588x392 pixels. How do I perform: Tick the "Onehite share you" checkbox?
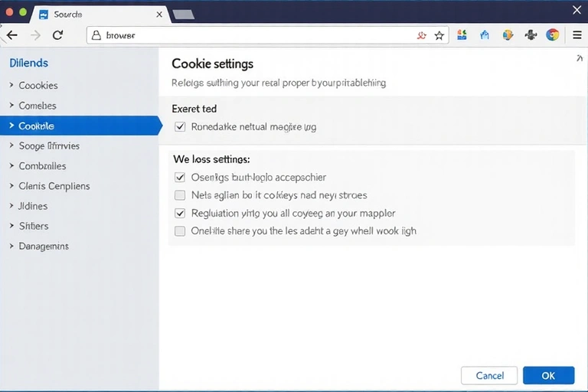180,231
